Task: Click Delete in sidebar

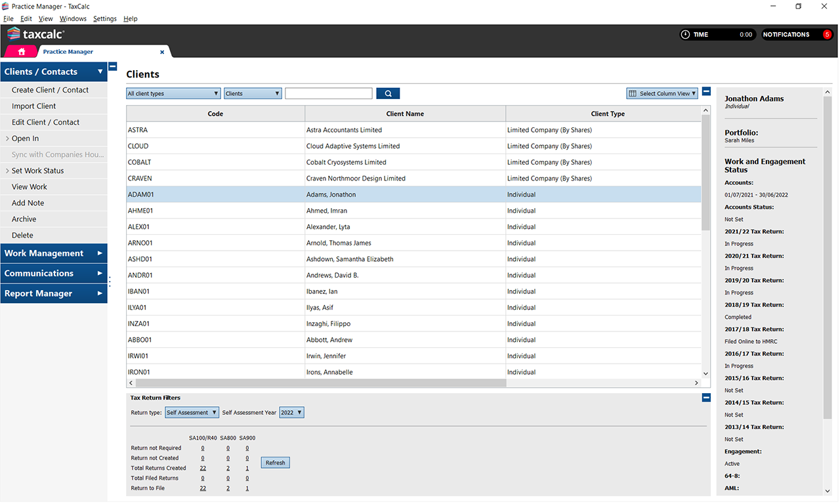Action: [x=53, y=235]
